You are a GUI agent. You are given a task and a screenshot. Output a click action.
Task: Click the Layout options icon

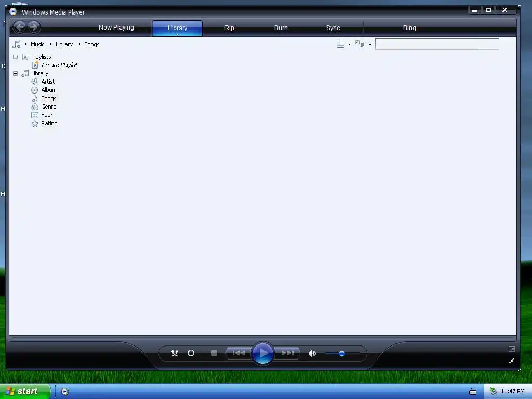pos(340,44)
